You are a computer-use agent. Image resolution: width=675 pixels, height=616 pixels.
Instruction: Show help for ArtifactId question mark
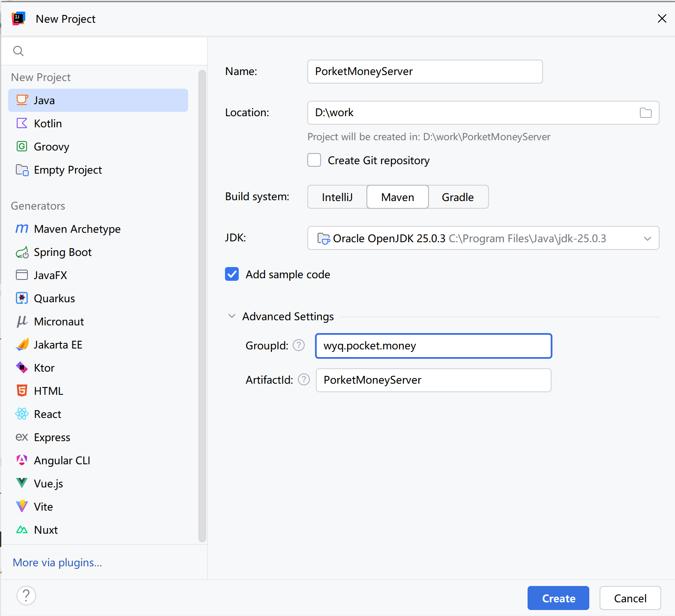coord(304,379)
